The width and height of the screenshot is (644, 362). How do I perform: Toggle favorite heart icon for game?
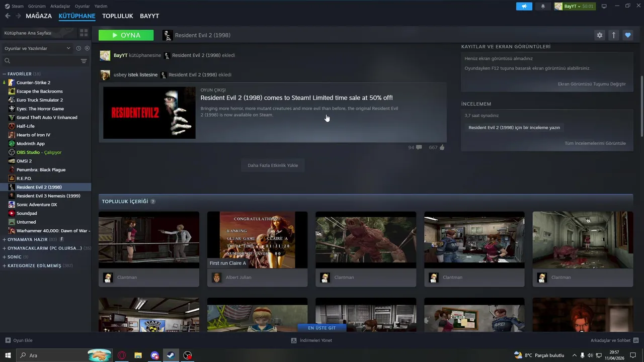(627, 35)
